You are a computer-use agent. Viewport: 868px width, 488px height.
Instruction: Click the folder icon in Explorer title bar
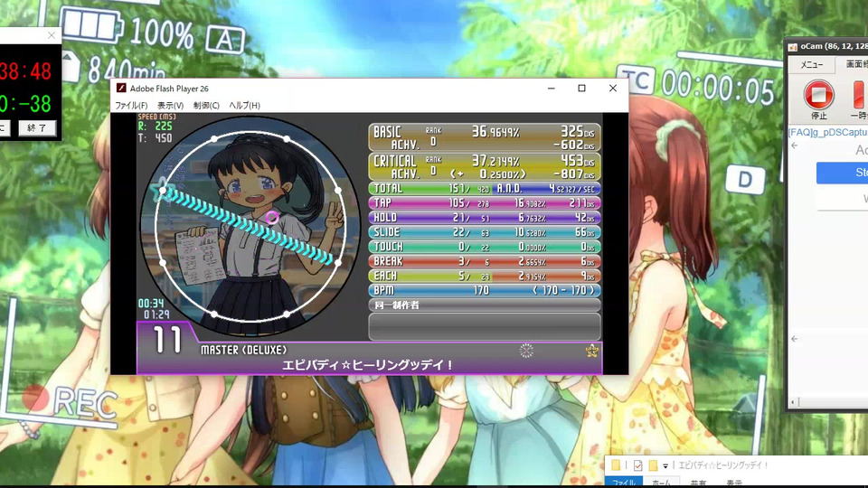616,465
